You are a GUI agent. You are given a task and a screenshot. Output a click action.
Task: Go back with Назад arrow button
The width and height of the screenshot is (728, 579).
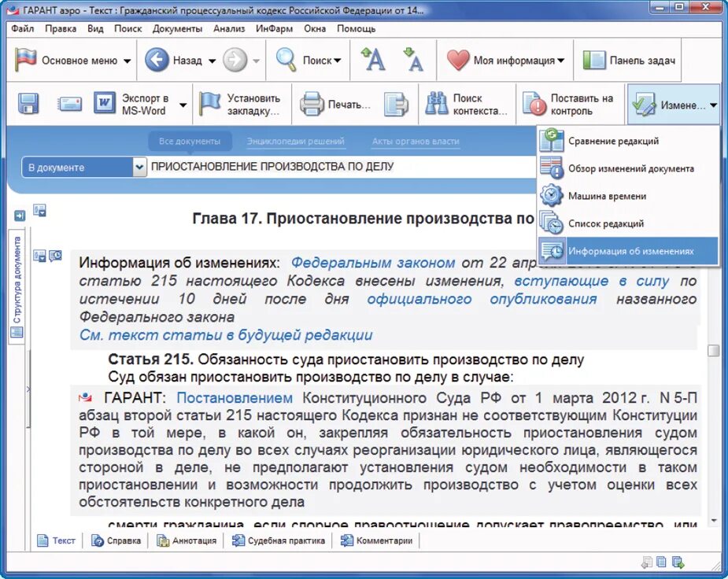coord(173,61)
